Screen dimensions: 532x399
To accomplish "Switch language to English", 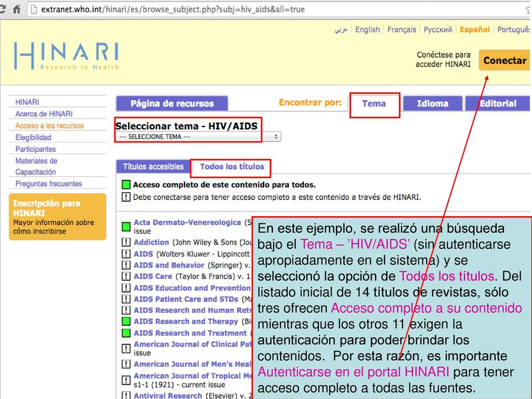I will click(367, 30).
